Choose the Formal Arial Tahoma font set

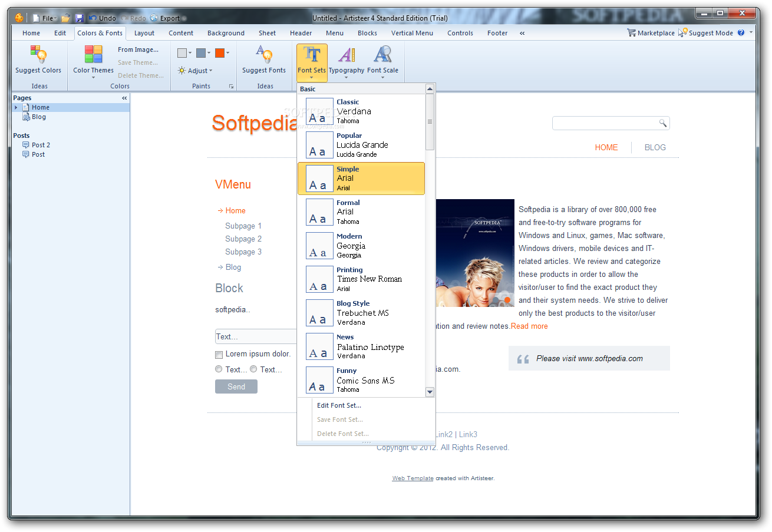[361, 212]
